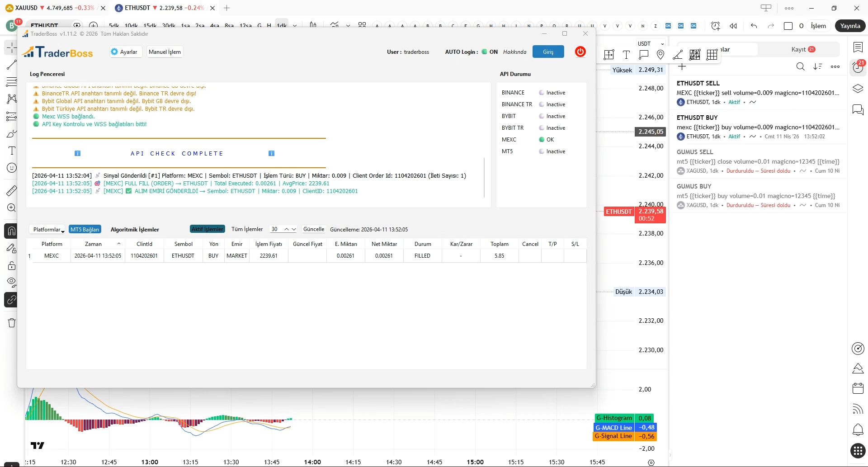Sort the table by Zaman column
This screenshot has height=467, width=868.
94,244
